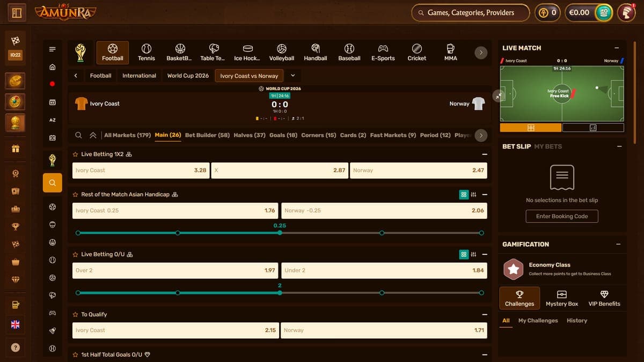Favorite the Rest of Match Asian Handicap star
The image size is (644, 362).
click(x=76, y=195)
